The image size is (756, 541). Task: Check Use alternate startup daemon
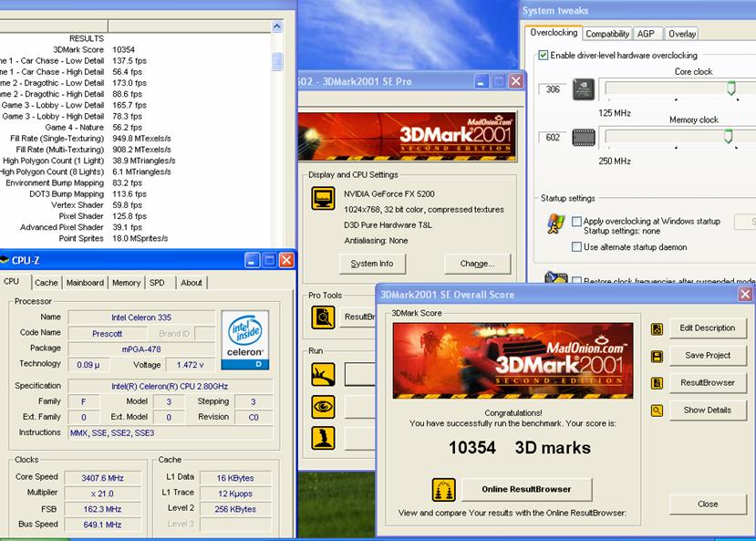(x=576, y=247)
